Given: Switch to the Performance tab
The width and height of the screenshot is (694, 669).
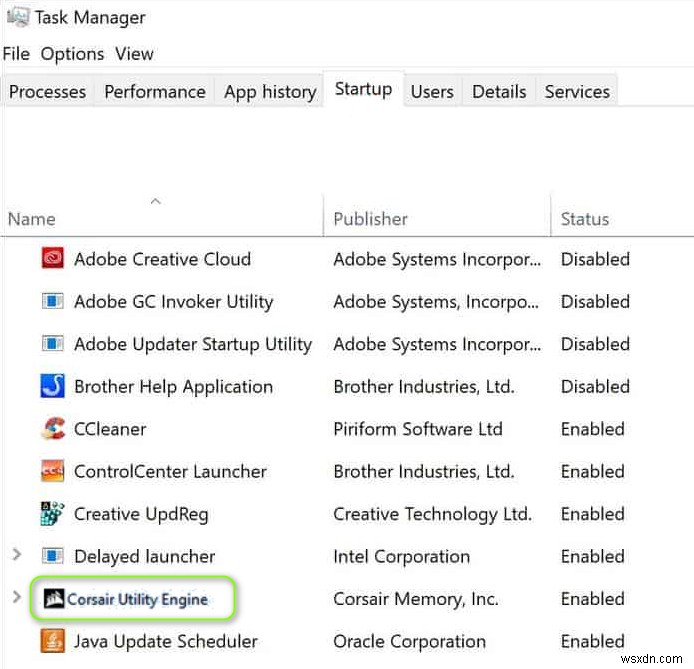Looking at the screenshot, I should [155, 92].
